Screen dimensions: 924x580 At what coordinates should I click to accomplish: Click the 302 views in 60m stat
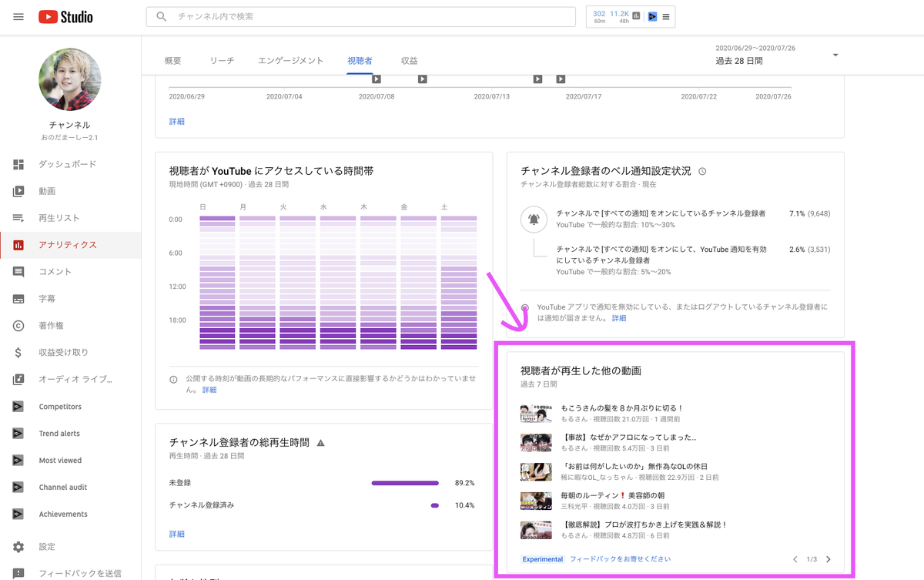[x=599, y=16]
